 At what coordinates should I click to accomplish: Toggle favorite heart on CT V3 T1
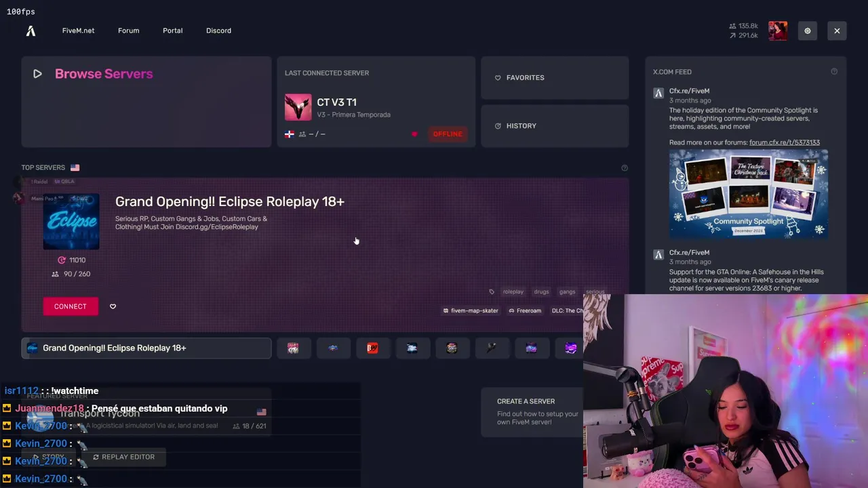pyautogui.click(x=414, y=134)
